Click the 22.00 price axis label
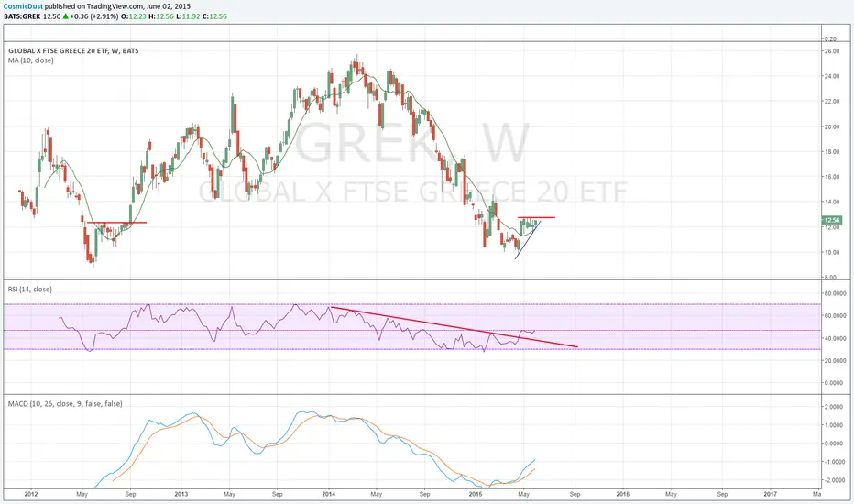Image resolution: width=854 pixels, height=504 pixels. click(832, 102)
